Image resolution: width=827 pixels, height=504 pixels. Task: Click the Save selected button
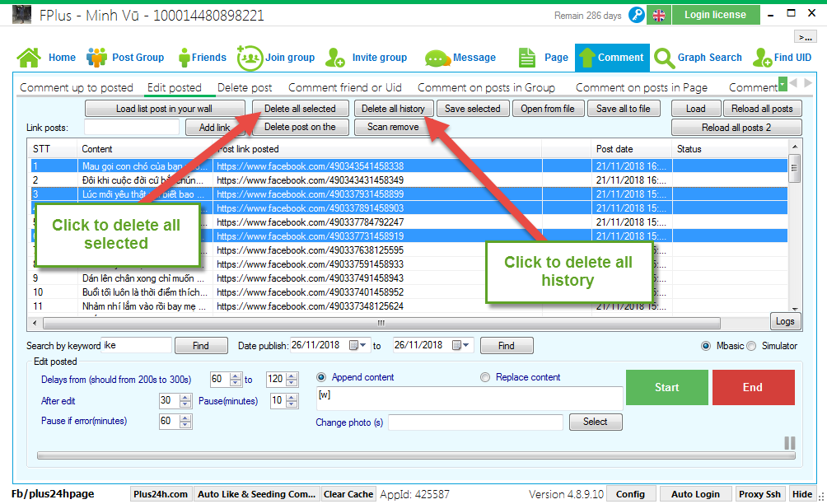coord(473,109)
